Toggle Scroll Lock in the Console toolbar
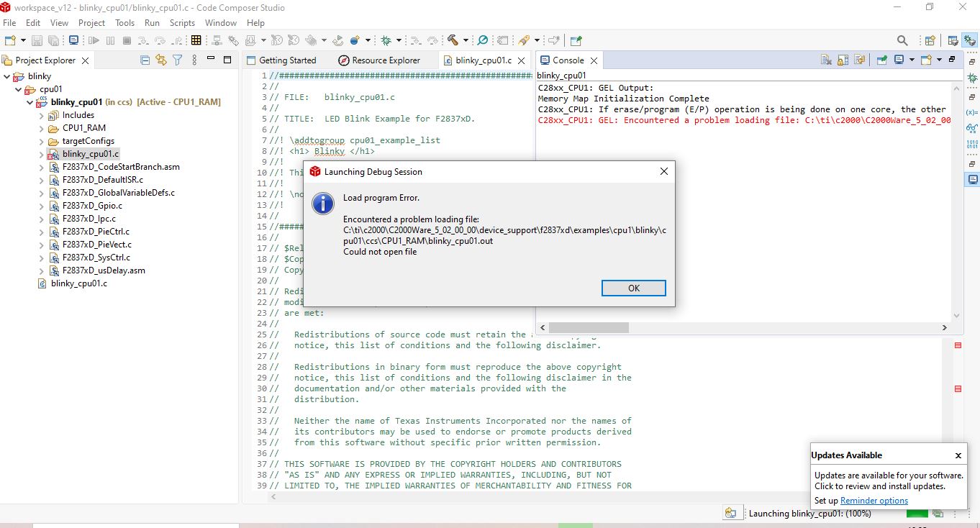The image size is (980, 528). coord(843,60)
